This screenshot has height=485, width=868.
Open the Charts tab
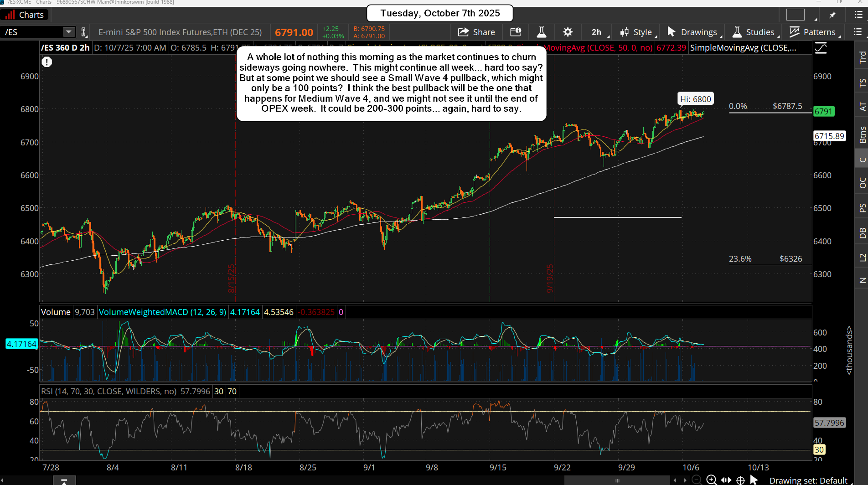pos(25,15)
